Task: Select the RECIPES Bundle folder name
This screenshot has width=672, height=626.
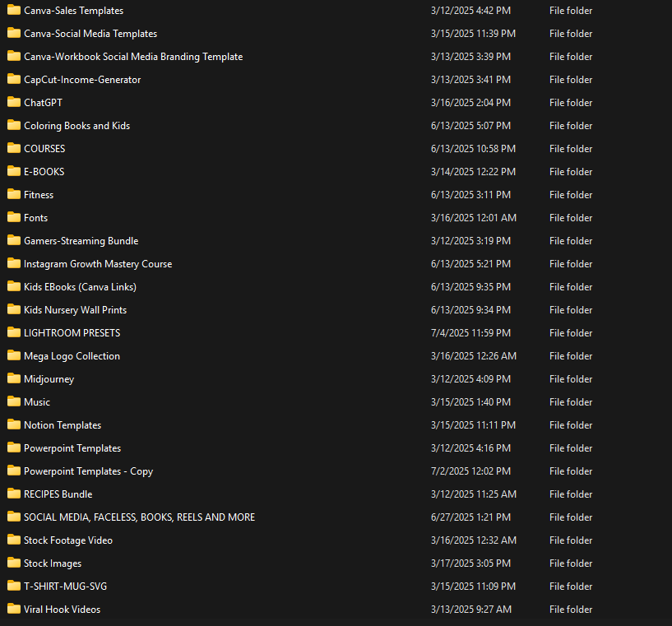Action: [x=58, y=494]
